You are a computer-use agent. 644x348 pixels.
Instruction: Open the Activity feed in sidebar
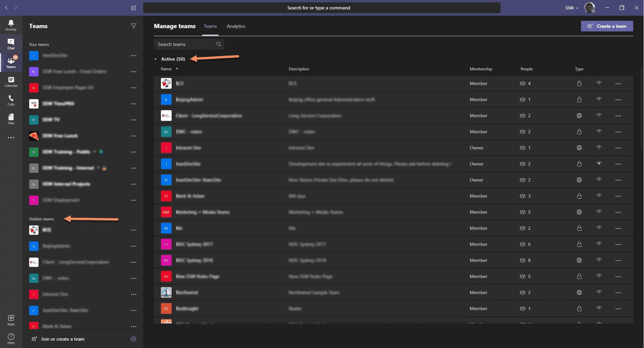[11, 25]
